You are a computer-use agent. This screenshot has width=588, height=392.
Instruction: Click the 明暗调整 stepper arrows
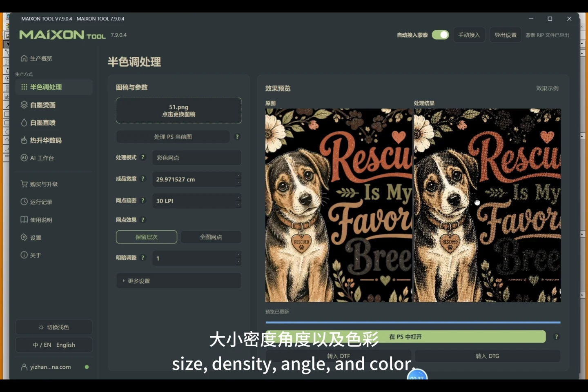tap(238, 258)
